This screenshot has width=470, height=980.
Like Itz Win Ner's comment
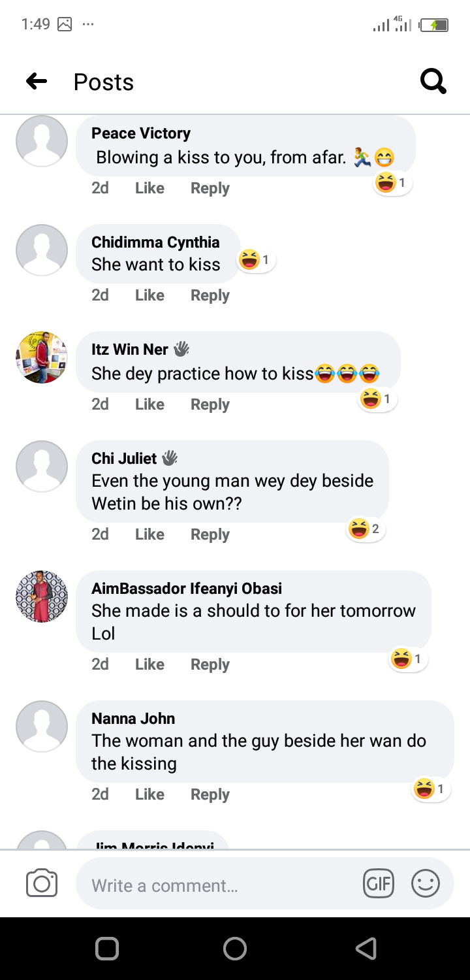pos(149,404)
